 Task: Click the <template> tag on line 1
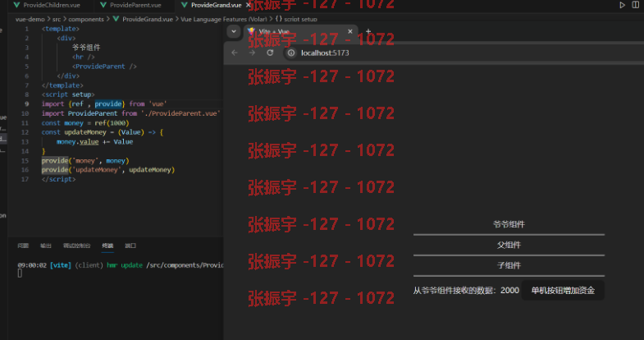click(61, 29)
